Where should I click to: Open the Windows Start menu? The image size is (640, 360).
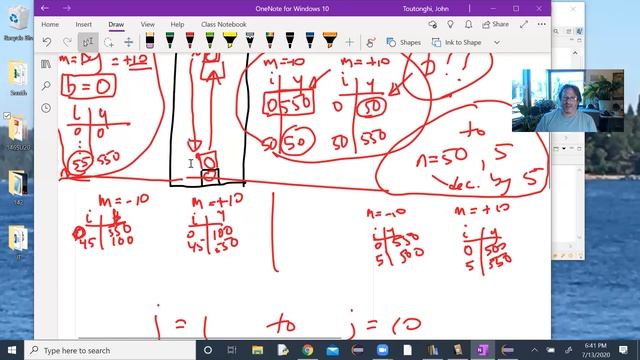click(x=12, y=350)
